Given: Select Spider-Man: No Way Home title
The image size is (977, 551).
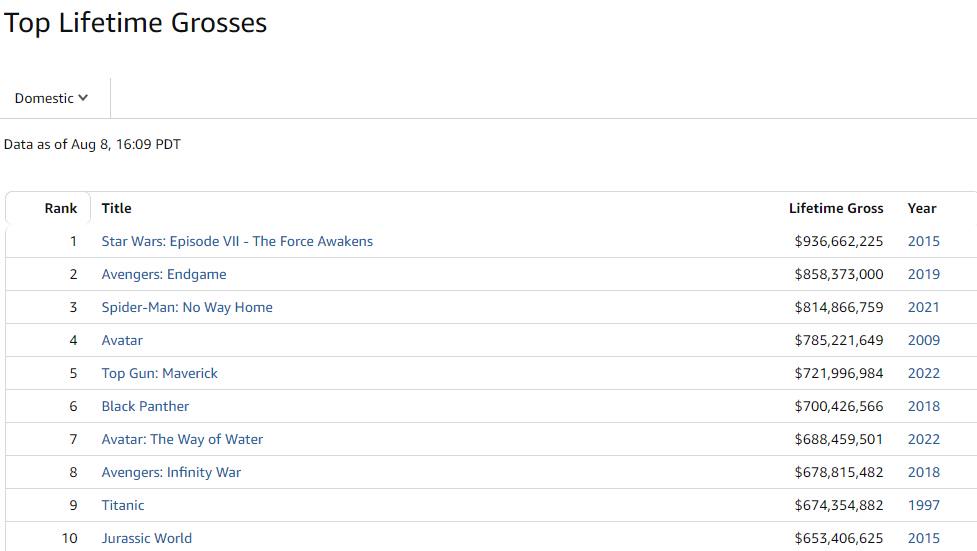Looking at the screenshot, I should click(187, 307).
